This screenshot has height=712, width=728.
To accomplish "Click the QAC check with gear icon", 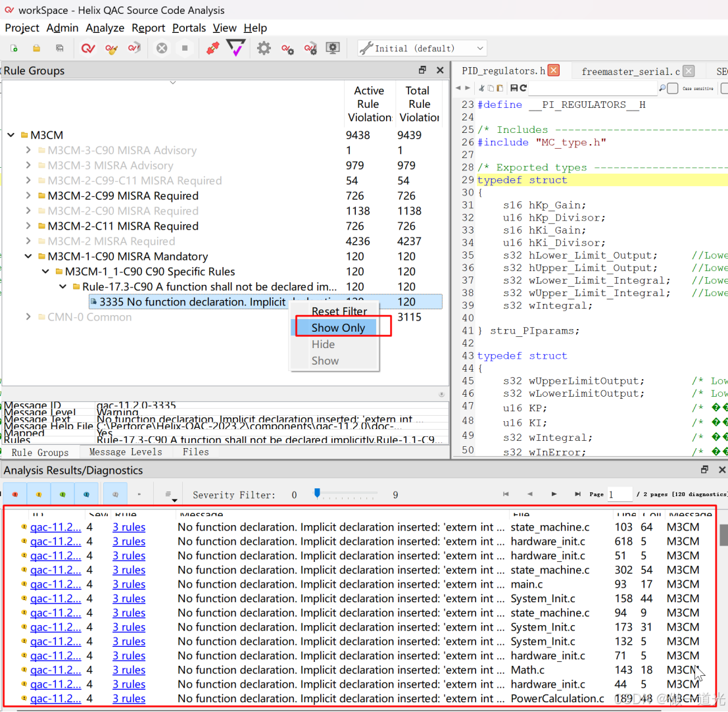I will (x=287, y=48).
